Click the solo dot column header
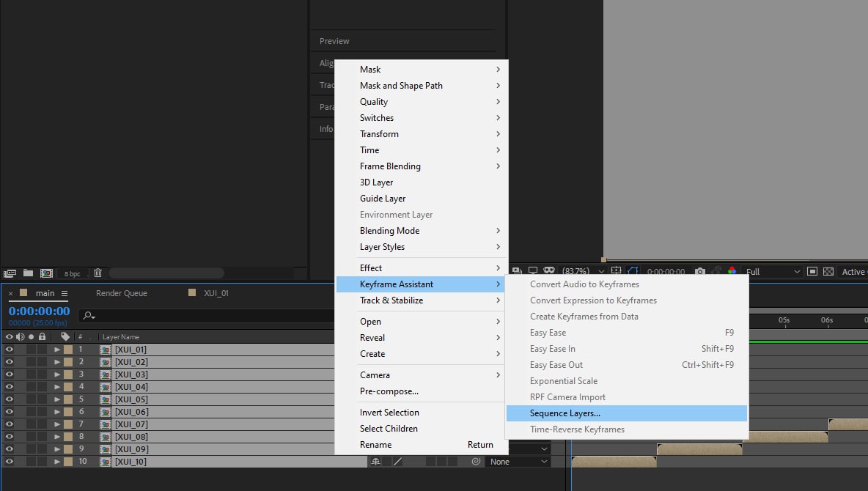868x491 pixels. [31, 336]
